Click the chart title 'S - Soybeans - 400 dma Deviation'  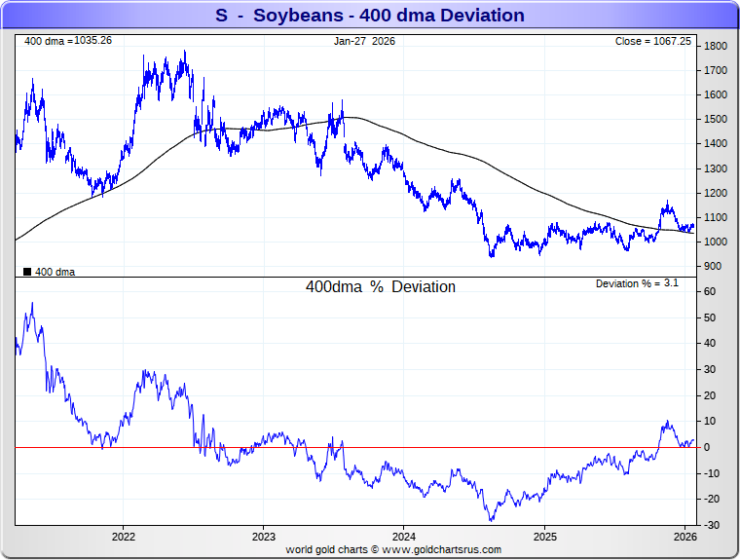370,16
